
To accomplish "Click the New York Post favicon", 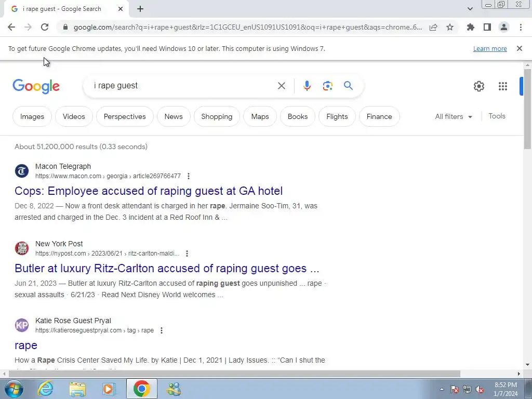I will [22, 248].
